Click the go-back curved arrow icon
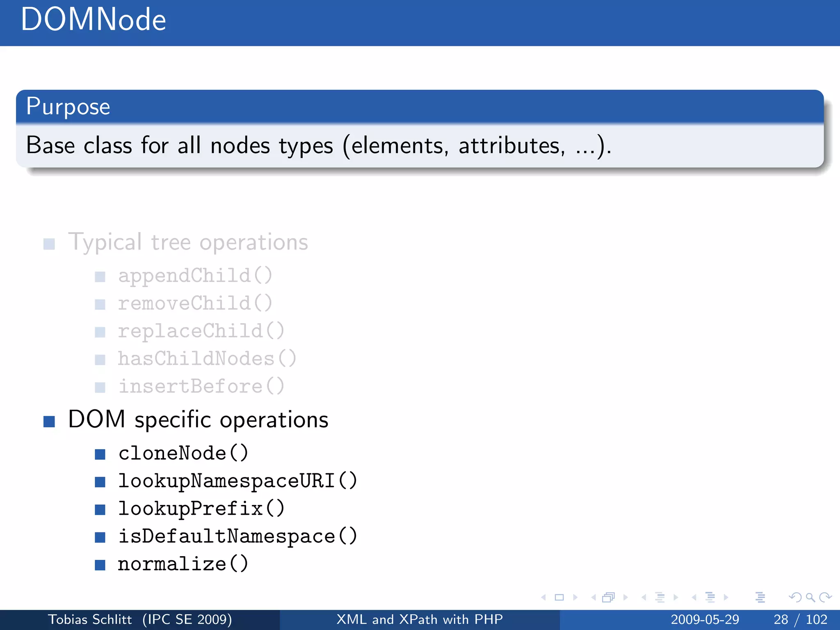 click(x=795, y=598)
